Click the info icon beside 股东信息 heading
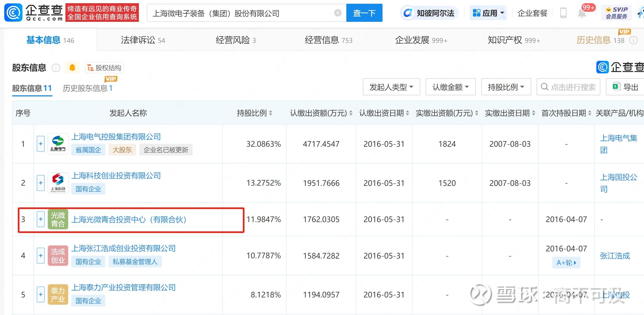This screenshot has height=315, width=644. tap(56, 68)
